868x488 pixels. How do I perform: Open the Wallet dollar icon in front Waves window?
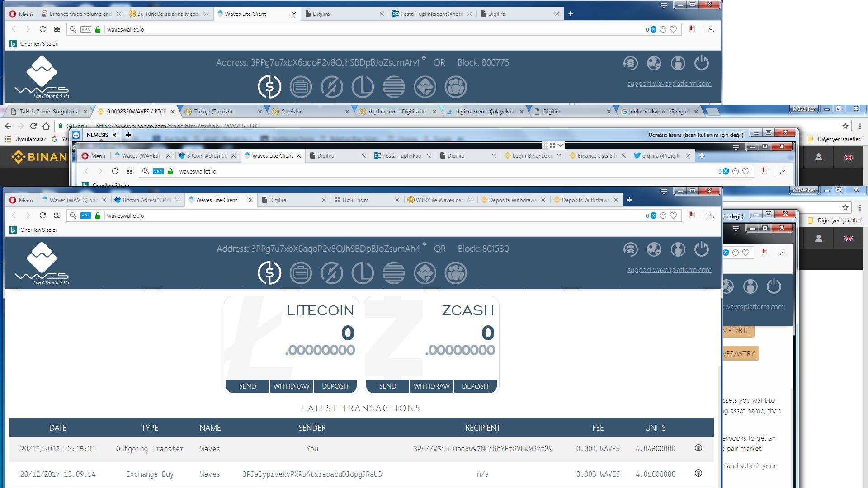269,273
